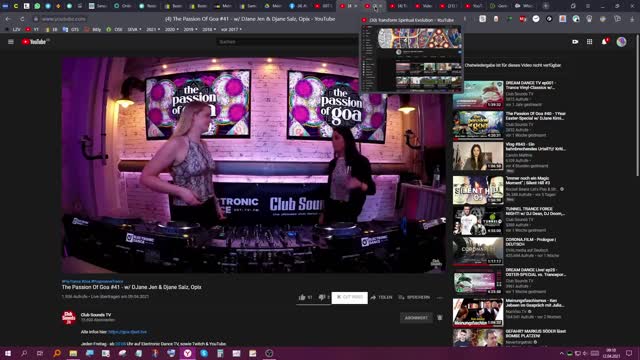Toggle the Abonniert subscription button

[416, 318]
